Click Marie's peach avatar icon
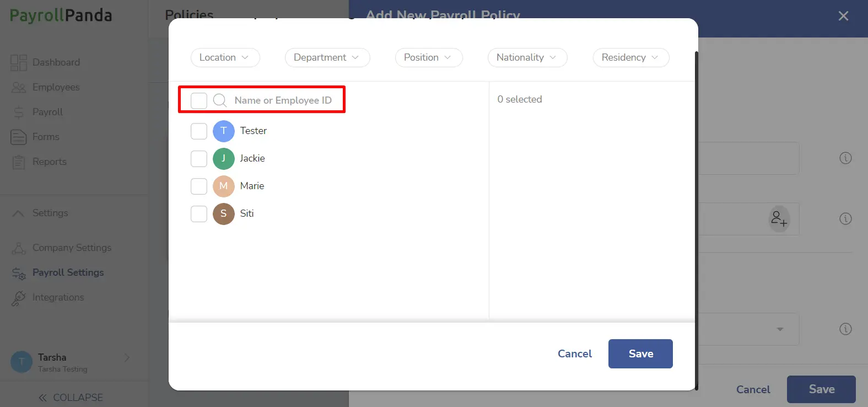The width and height of the screenshot is (868, 407). tap(224, 186)
